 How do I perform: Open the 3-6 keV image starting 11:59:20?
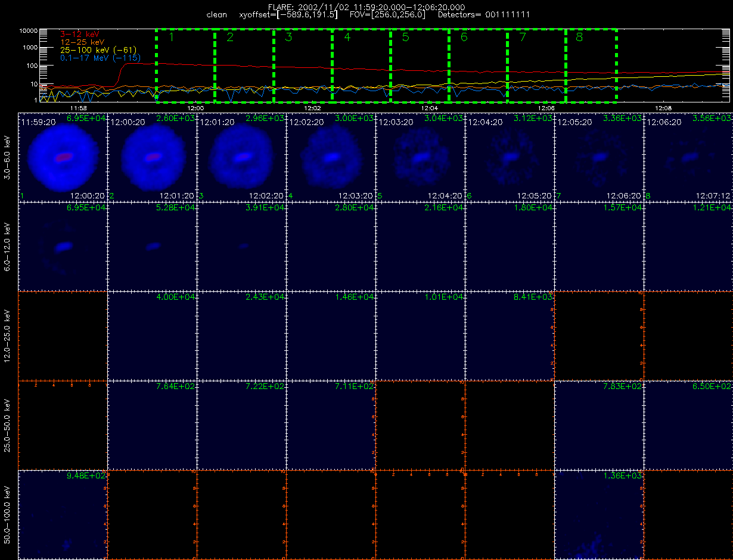[x=63, y=157]
